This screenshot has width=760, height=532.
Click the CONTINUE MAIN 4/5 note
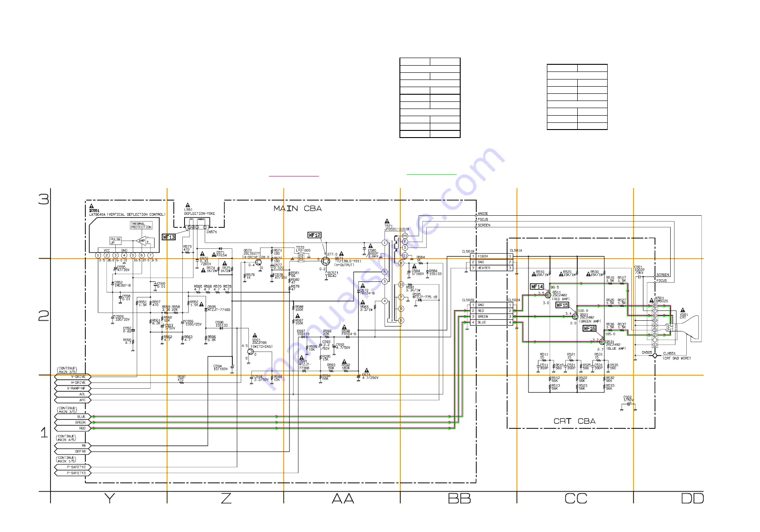tap(66, 438)
